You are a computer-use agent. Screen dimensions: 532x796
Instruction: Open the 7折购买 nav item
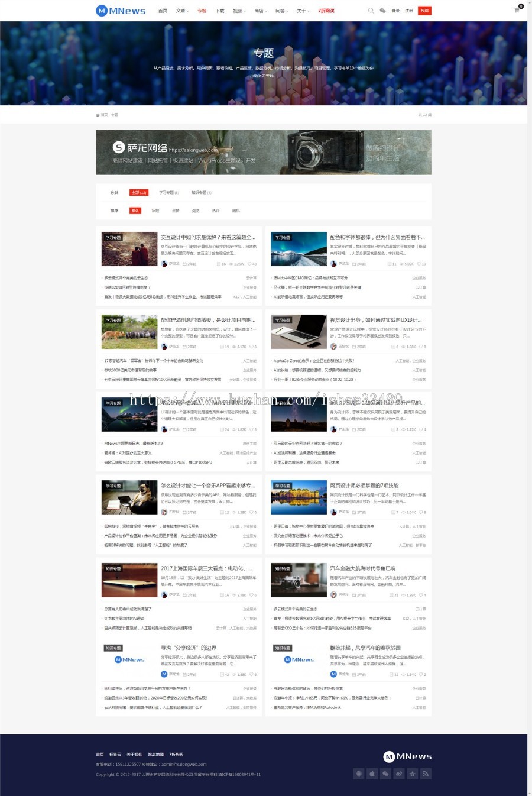coord(326,11)
